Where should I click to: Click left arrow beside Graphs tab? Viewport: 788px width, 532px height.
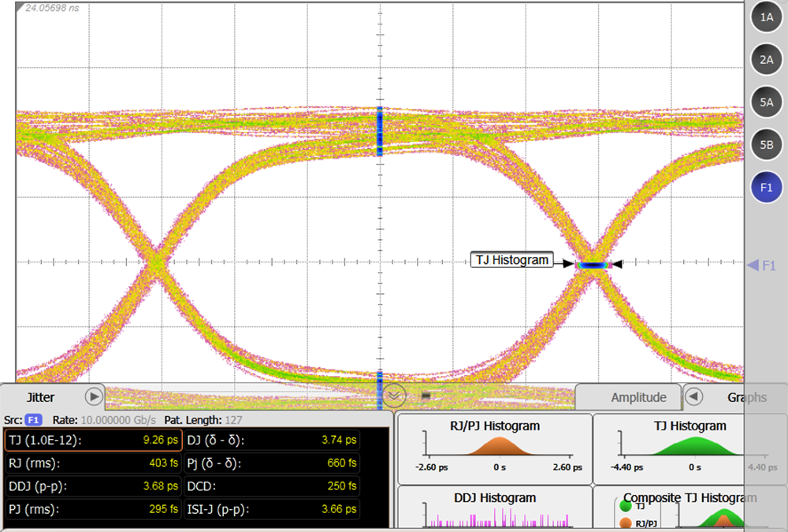click(693, 396)
